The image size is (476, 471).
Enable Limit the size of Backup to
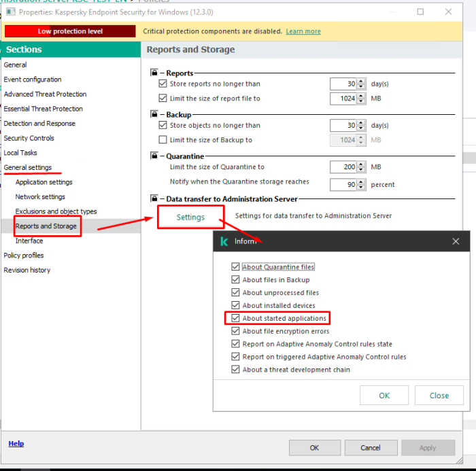(163, 139)
